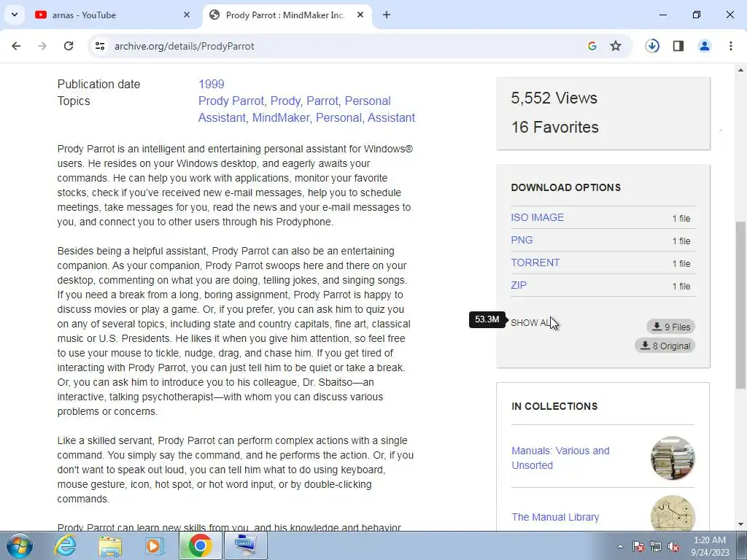Open Chrome downloads icon
747x560 pixels.
pyautogui.click(x=652, y=46)
